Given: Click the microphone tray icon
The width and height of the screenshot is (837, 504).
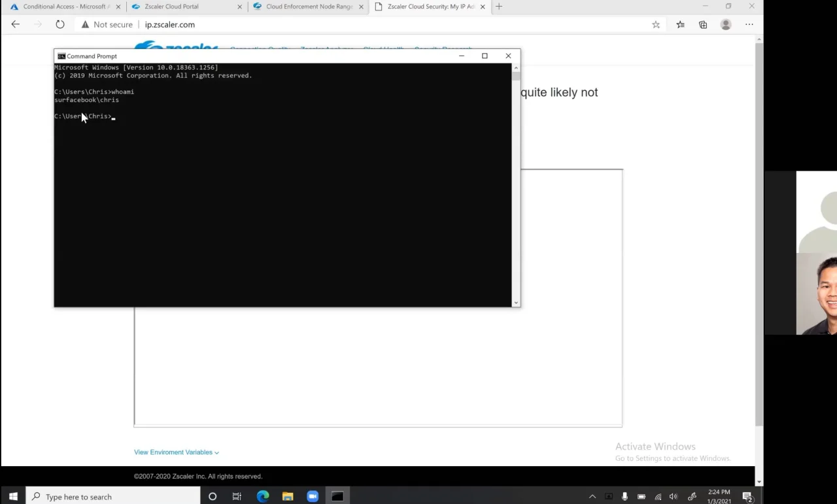Looking at the screenshot, I should point(625,496).
